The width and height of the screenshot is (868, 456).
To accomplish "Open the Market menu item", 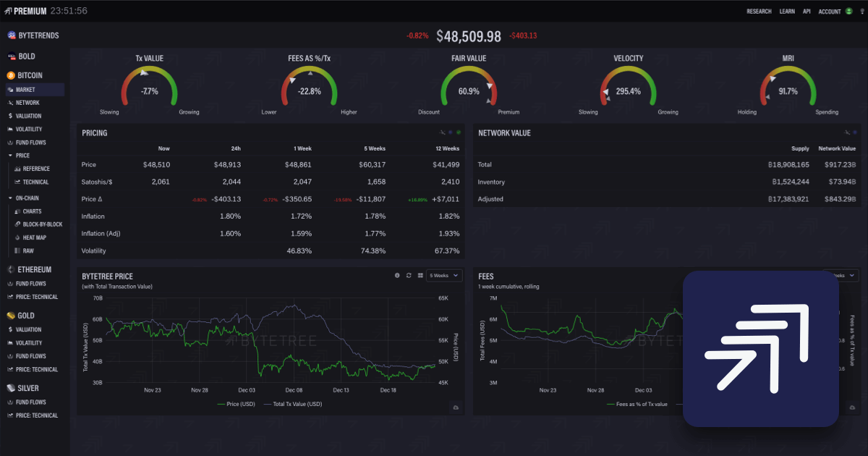I will [33, 90].
